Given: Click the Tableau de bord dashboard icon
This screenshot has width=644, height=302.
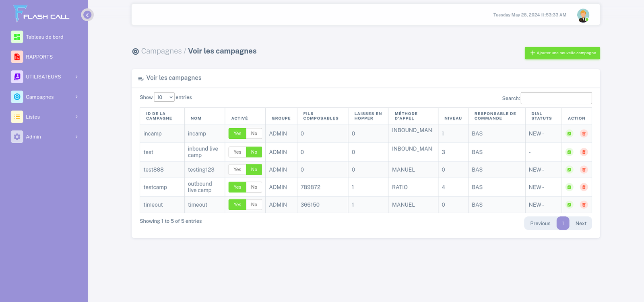Looking at the screenshot, I should pyautogui.click(x=17, y=37).
